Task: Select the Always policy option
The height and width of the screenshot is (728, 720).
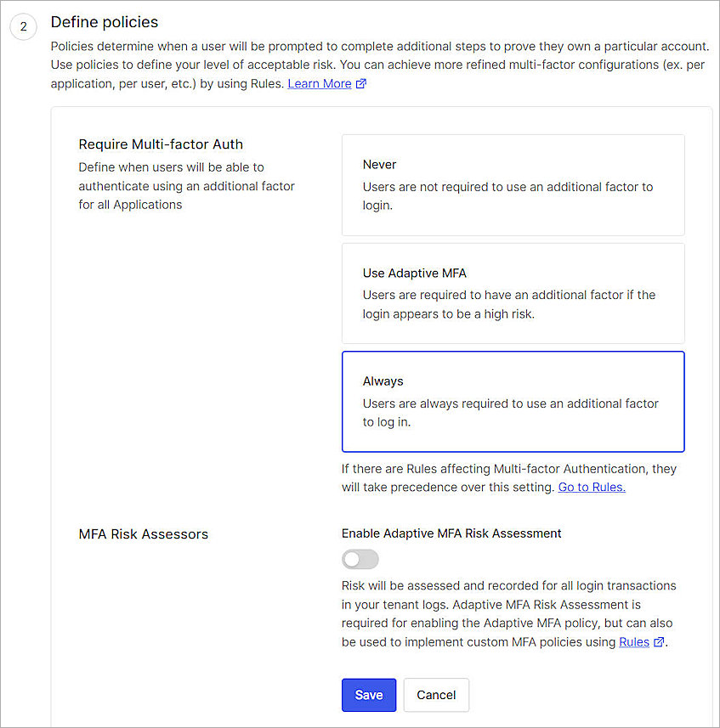Action: [x=513, y=401]
